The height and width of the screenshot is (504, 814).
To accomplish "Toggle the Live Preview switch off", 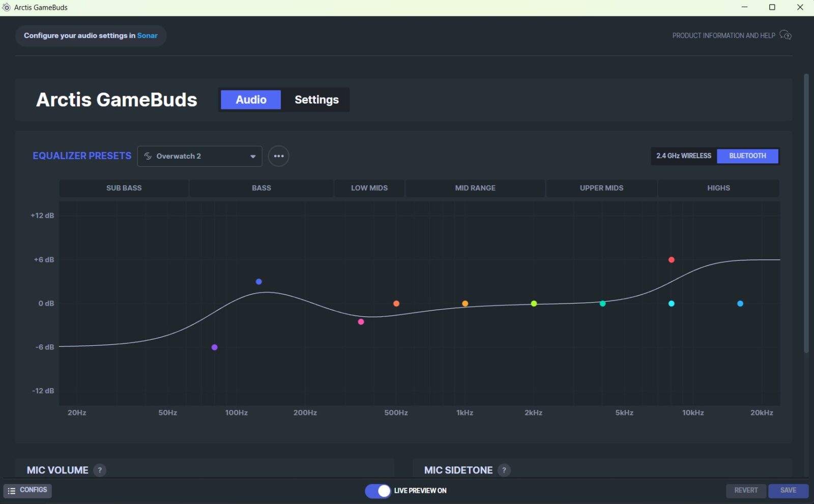I will (377, 491).
